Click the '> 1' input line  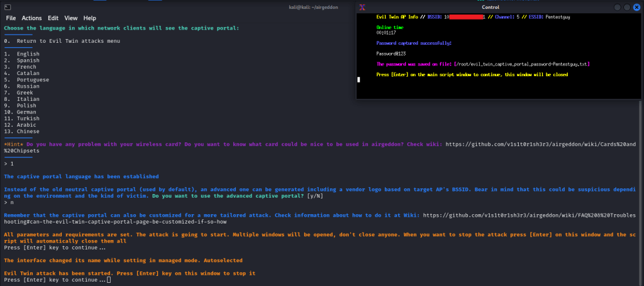click(9, 164)
